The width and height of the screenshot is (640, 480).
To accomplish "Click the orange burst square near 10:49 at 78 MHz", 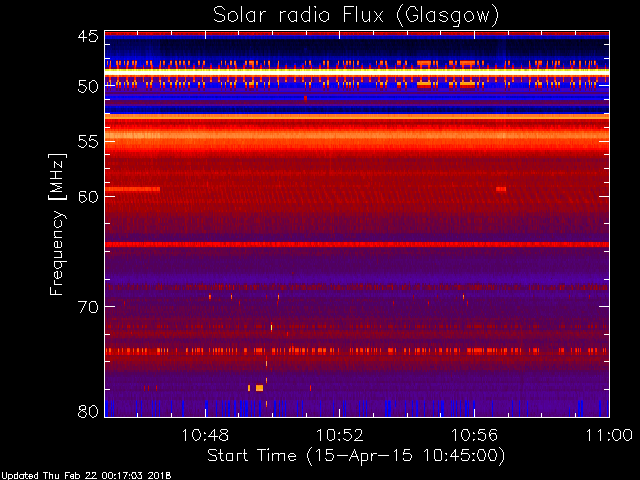I will [x=259, y=388].
